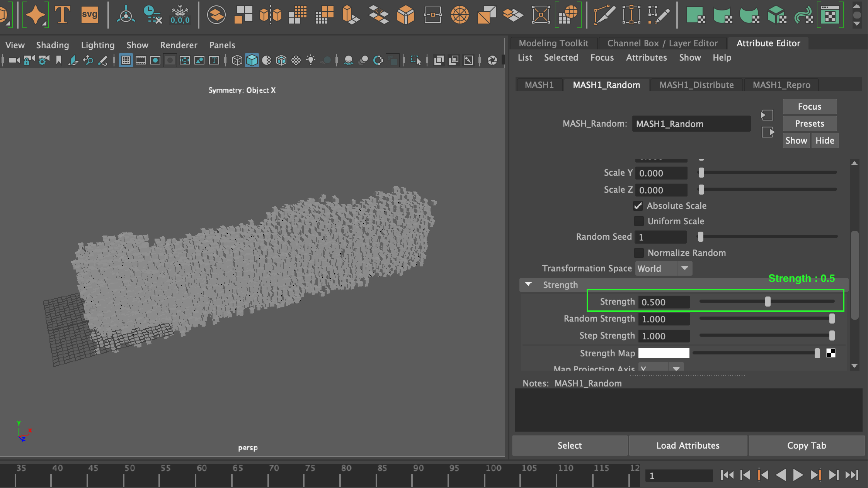Switch to the MASH1_Distribute tab
The height and width of the screenshot is (488, 868).
coord(696,85)
